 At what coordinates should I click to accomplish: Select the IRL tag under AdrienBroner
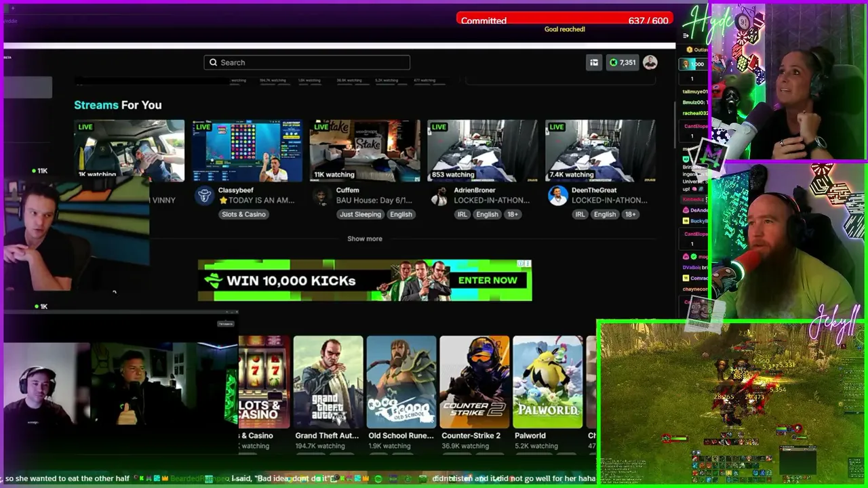click(x=462, y=214)
